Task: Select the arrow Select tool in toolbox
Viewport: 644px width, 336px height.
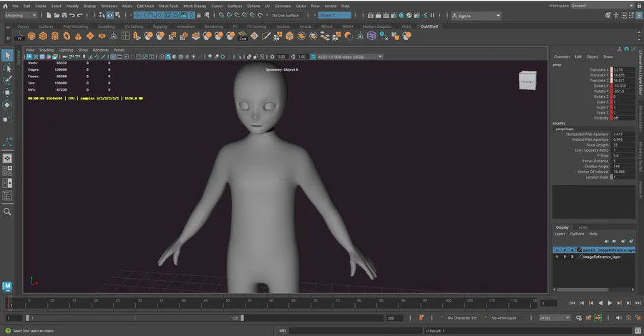Action: coord(7,55)
